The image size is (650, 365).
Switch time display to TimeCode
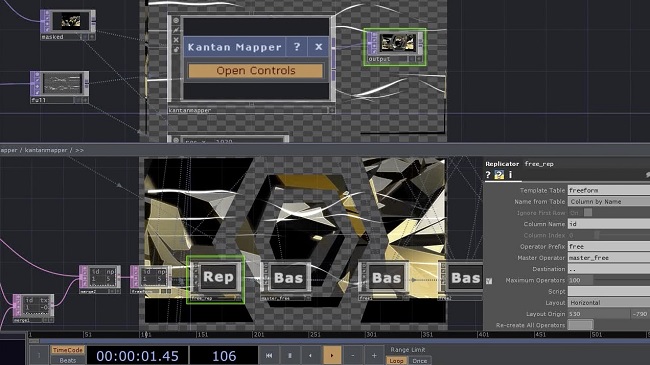(68, 350)
